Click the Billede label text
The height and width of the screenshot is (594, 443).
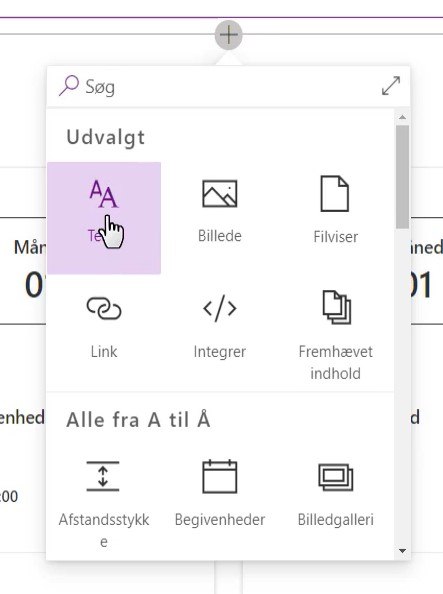click(220, 236)
